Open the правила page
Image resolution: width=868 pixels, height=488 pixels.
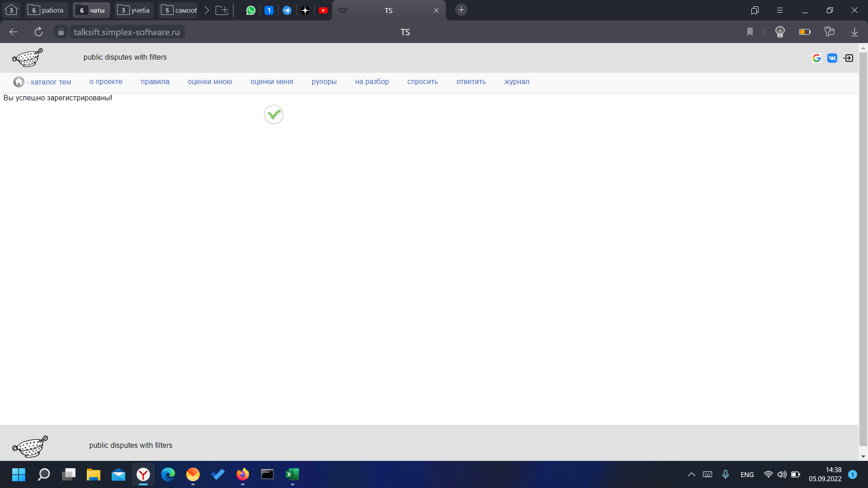point(155,82)
